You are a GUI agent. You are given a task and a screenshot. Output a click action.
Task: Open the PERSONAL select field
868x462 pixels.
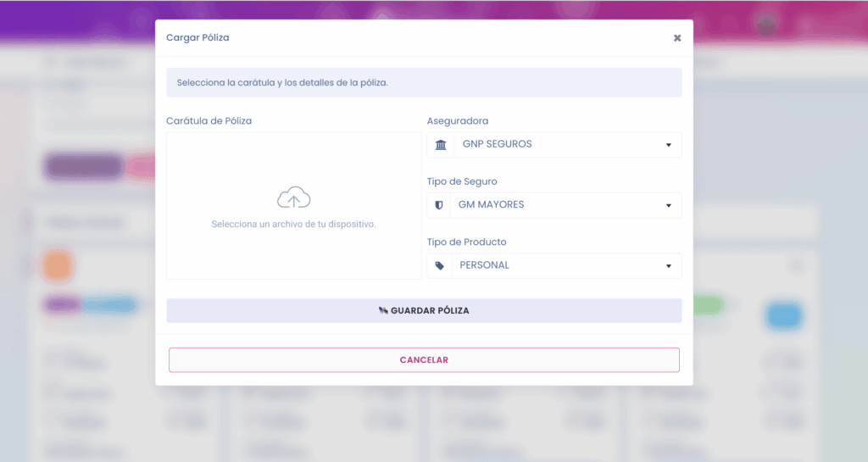click(x=566, y=265)
